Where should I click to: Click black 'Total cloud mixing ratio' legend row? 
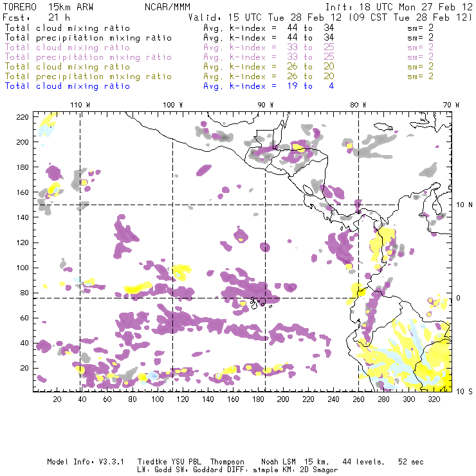pos(219,28)
